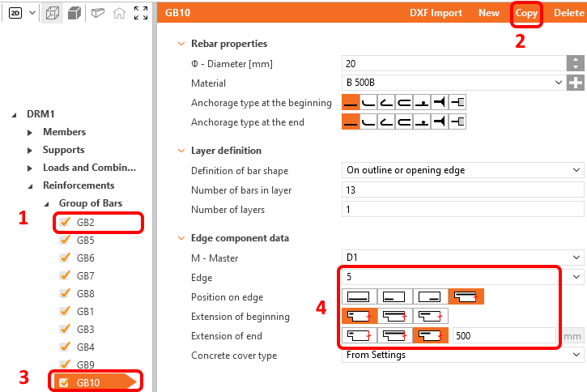Click the plus icon beside Material

click(x=575, y=83)
